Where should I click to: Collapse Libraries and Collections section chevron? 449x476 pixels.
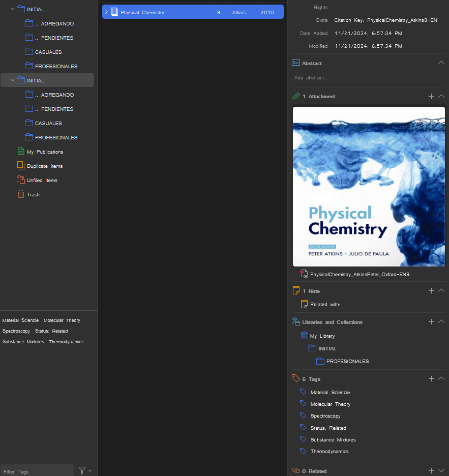coord(441,321)
